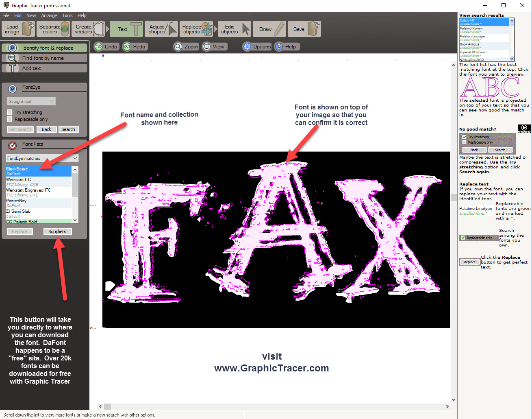This screenshot has height=419, width=532.
Task: Open the Load image tool
Action: pyautogui.click(x=18, y=29)
